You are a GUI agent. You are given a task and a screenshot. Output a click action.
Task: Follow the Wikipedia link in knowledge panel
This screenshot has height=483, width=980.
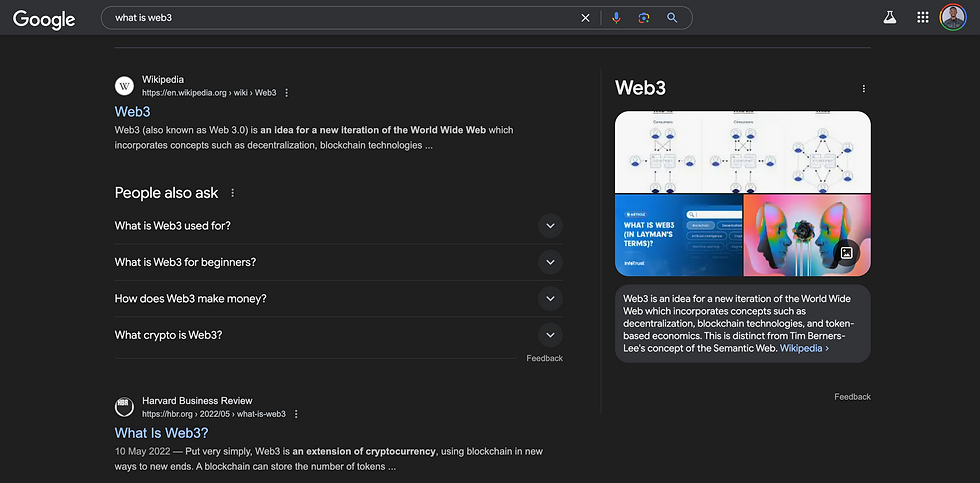click(804, 348)
